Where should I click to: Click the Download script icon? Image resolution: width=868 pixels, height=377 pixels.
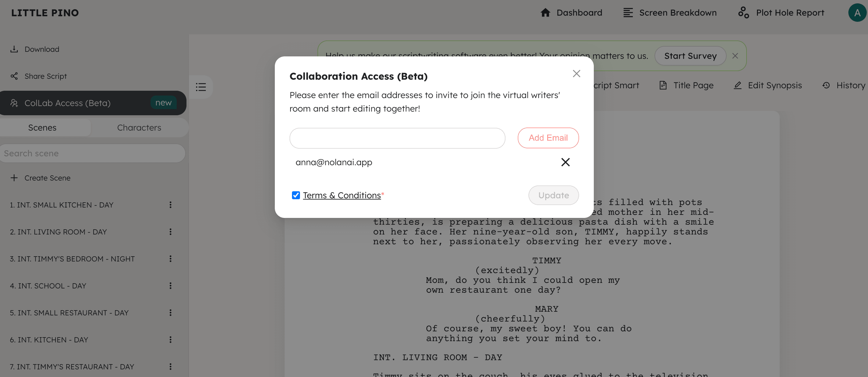click(14, 49)
